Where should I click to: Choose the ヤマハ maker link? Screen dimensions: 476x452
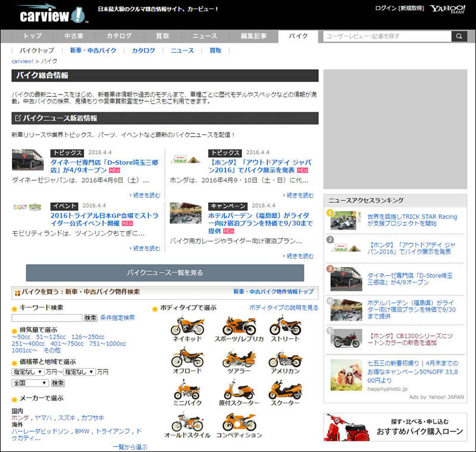(x=43, y=418)
